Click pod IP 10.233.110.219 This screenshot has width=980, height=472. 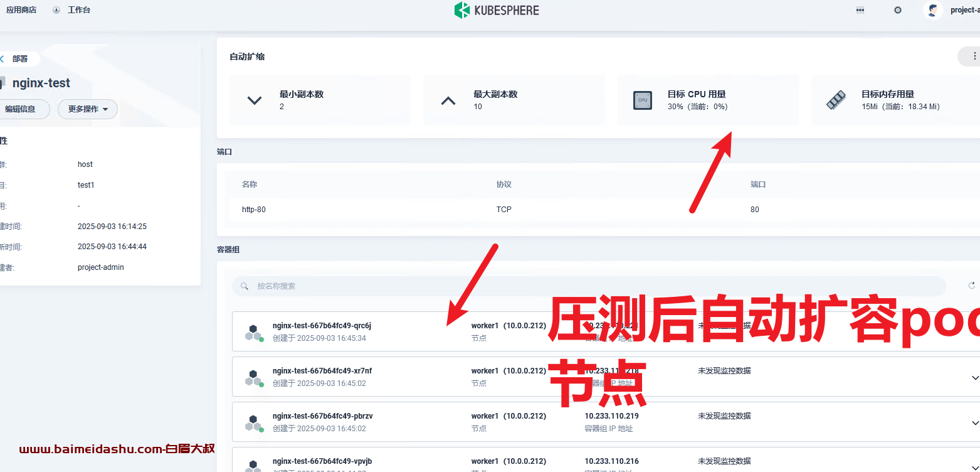point(611,416)
